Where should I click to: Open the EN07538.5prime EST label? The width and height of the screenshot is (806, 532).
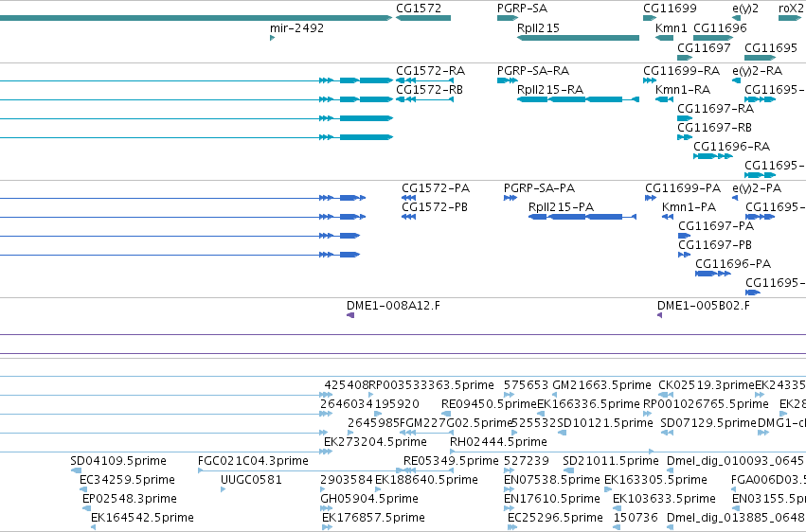552,480
